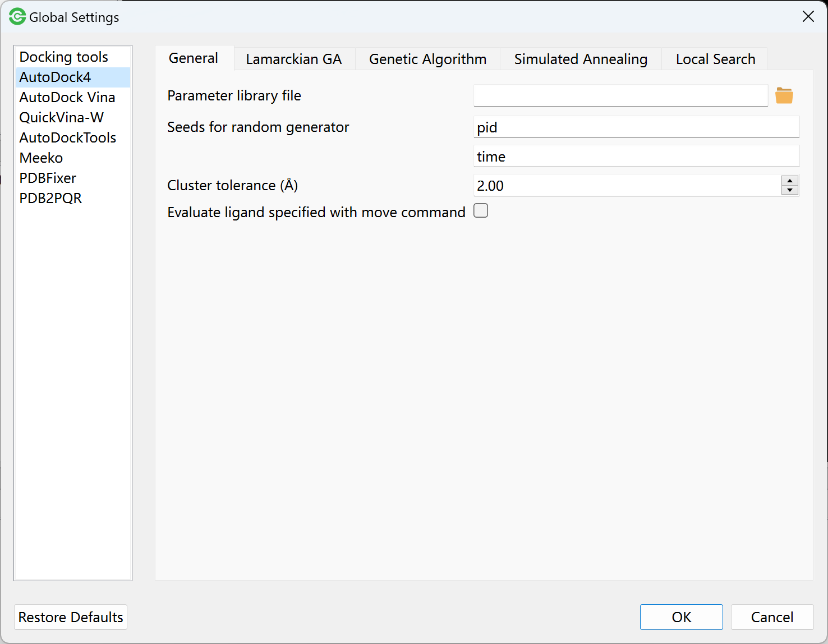Click Restore Defaults button

click(x=71, y=617)
